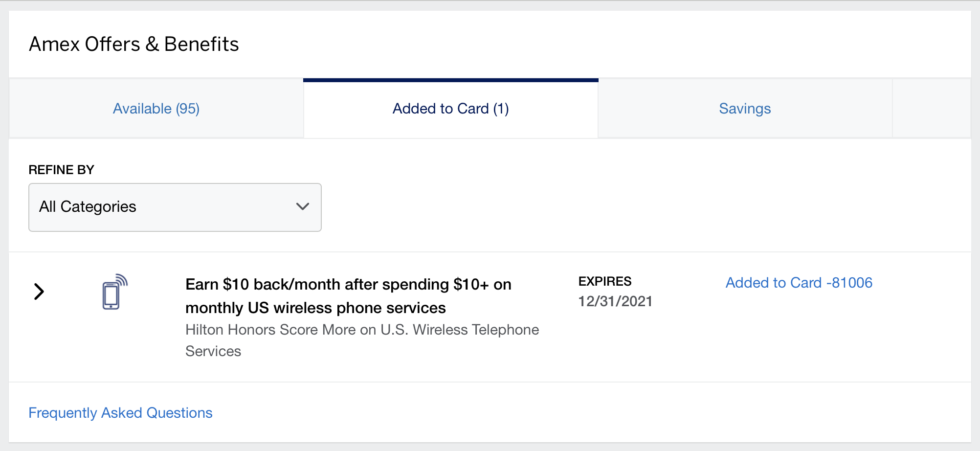Click the Added to Card -81006 link
980x451 pixels.
point(799,283)
